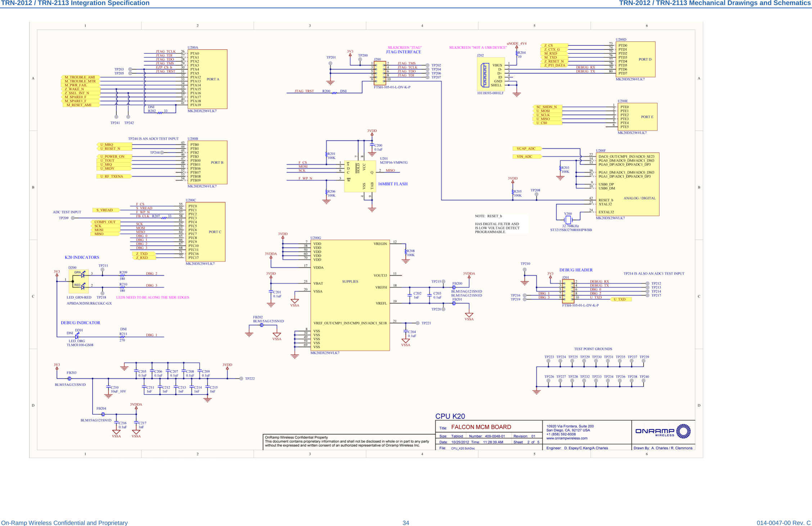The image size is (812, 526).
Task: Click the C200 0.1uF capacitor symbol
Action: coord(372,145)
